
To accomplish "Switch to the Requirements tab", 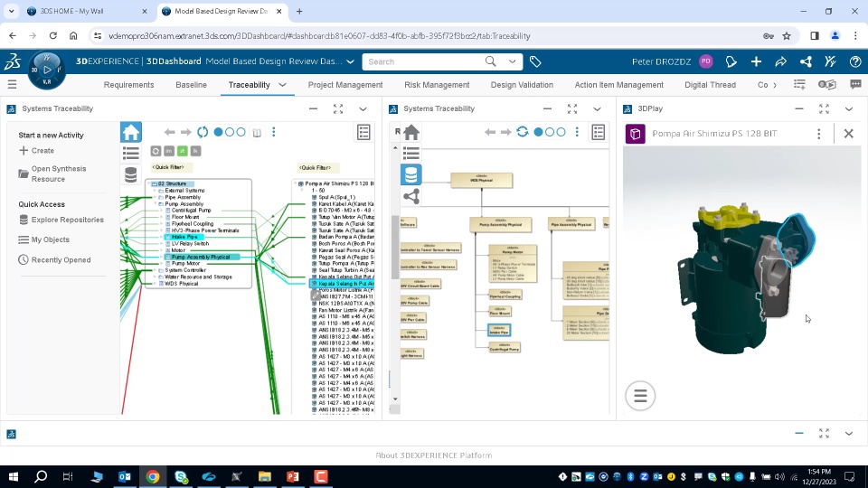I will [129, 85].
